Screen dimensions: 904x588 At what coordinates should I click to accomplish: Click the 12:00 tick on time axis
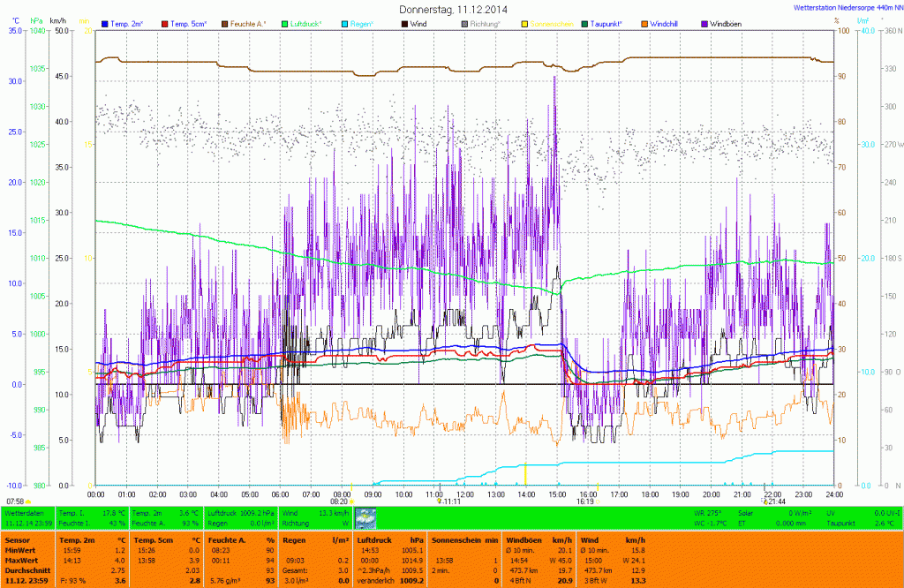tap(464, 494)
